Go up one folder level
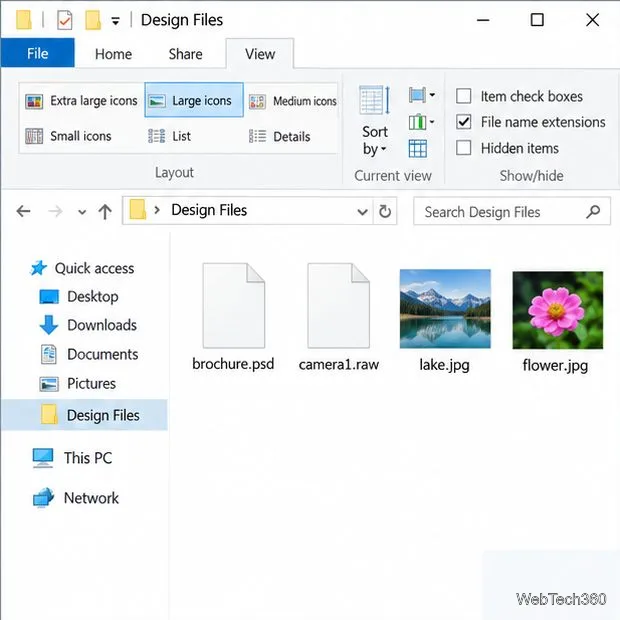The width and height of the screenshot is (620, 620). tap(105, 212)
